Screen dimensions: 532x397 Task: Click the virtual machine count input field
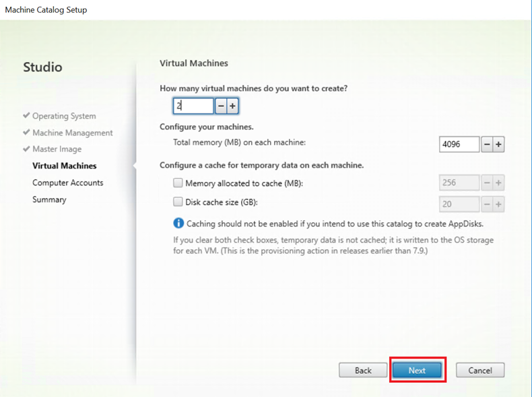pyautogui.click(x=193, y=106)
